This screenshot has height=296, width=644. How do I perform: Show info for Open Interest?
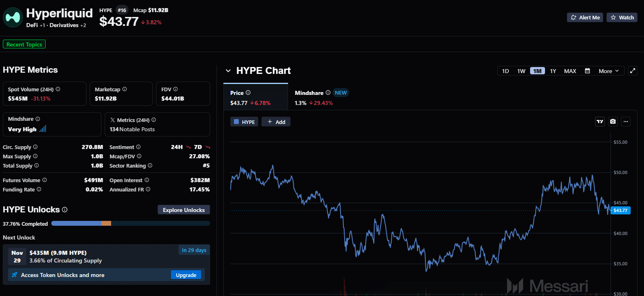coord(147,180)
